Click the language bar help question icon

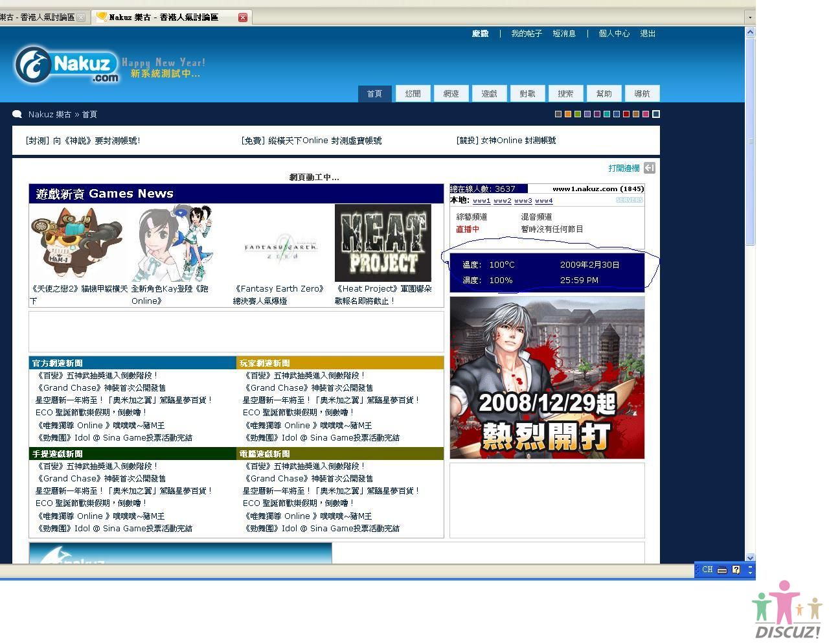click(x=736, y=570)
